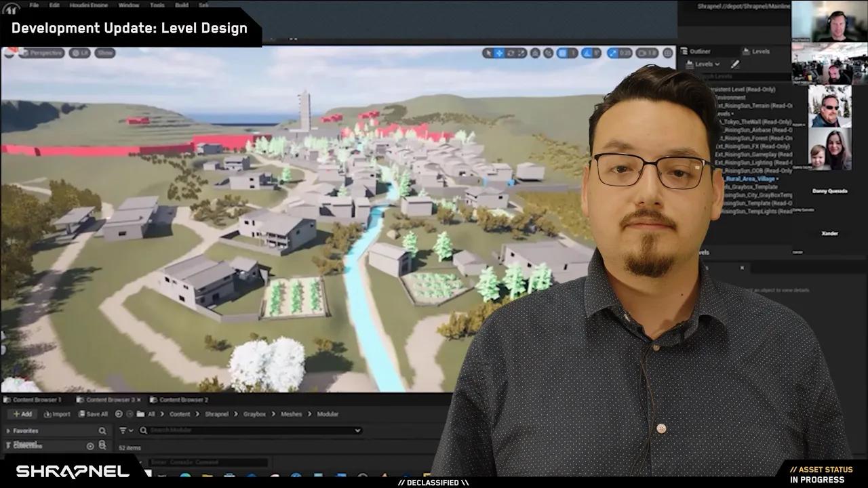The width and height of the screenshot is (868, 488).
Task: Maximize or restore viewport layout icon
Action: click(x=668, y=53)
